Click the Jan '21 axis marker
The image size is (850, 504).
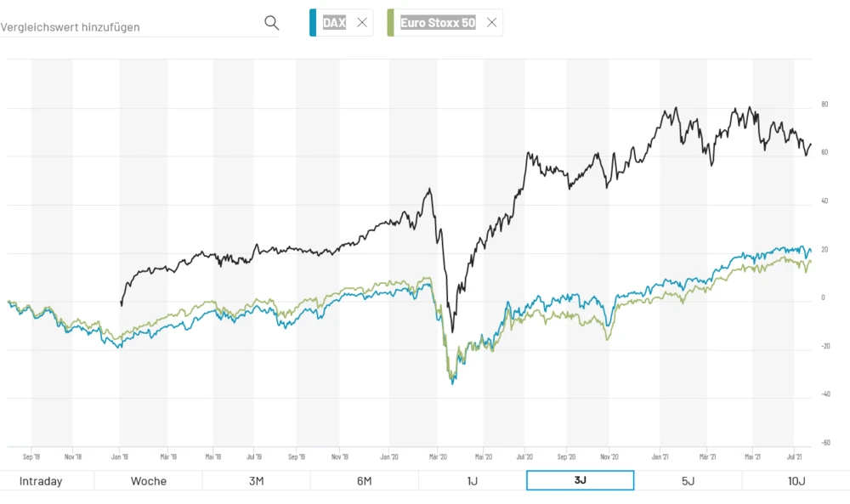660,456
